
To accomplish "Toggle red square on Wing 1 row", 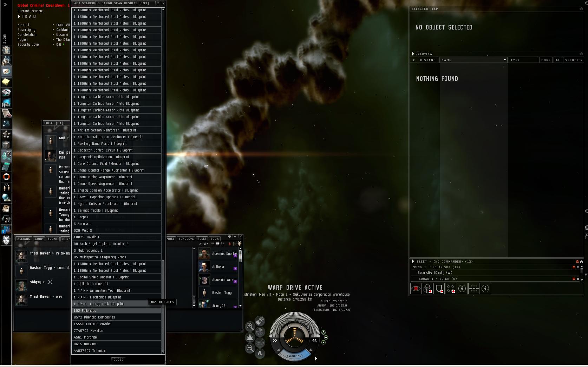I will coord(574,267).
